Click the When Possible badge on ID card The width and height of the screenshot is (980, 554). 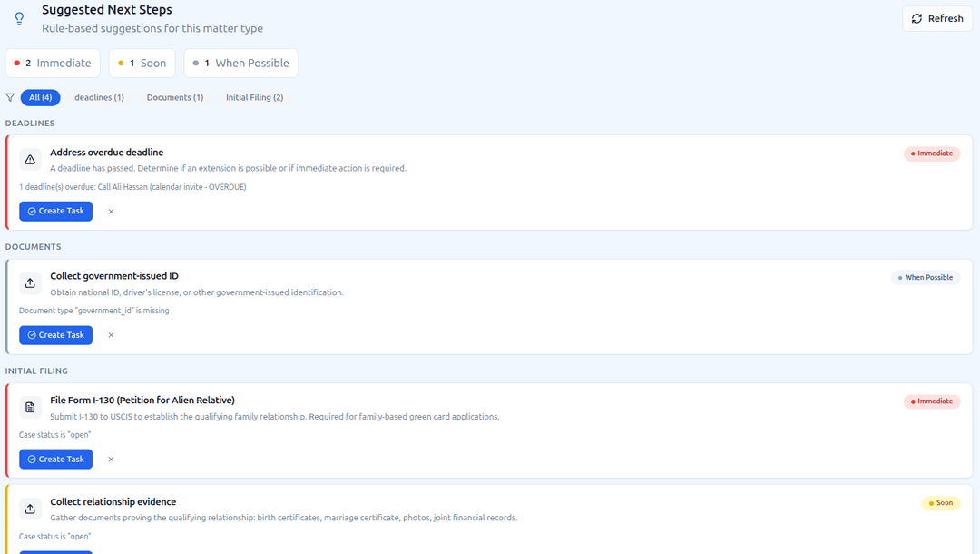click(x=926, y=278)
